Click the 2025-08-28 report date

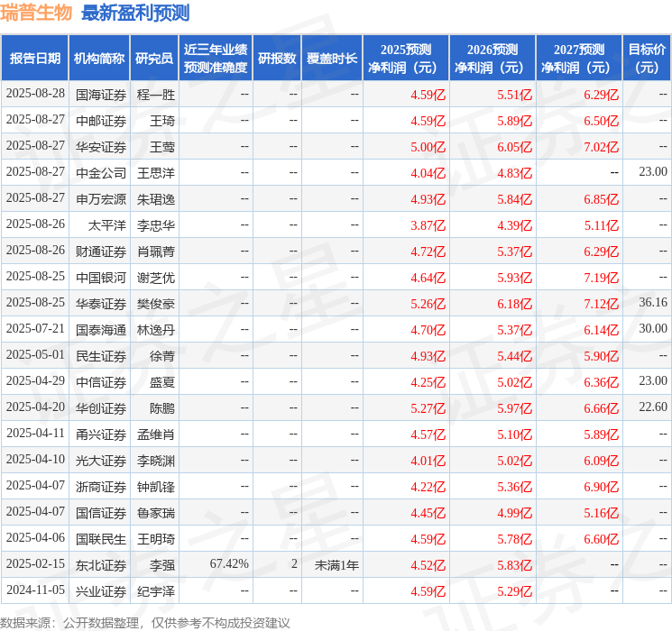pyautogui.click(x=35, y=94)
